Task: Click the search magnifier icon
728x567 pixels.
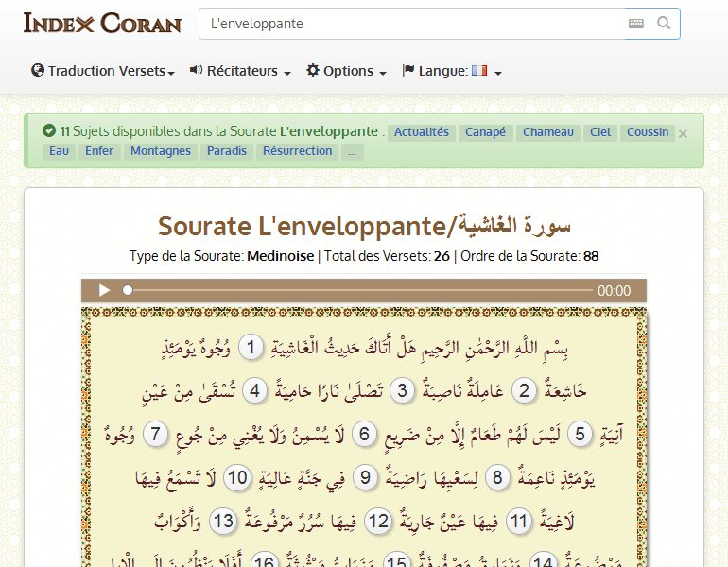Action: [664, 24]
